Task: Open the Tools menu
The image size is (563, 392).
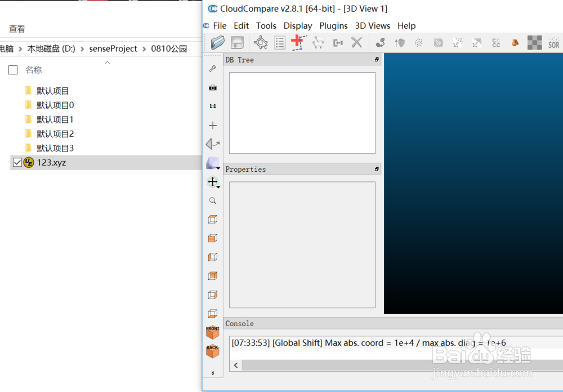Action: coord(266,26)
